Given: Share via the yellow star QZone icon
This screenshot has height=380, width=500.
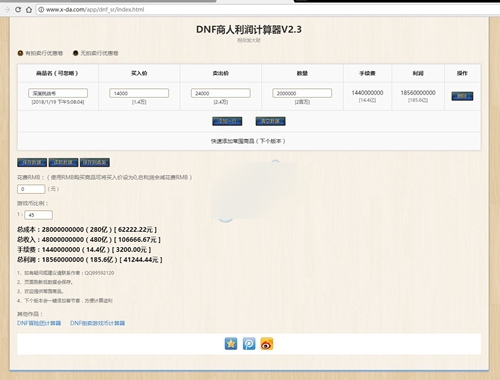Looking at the screenshot, I should click(231, 344).
